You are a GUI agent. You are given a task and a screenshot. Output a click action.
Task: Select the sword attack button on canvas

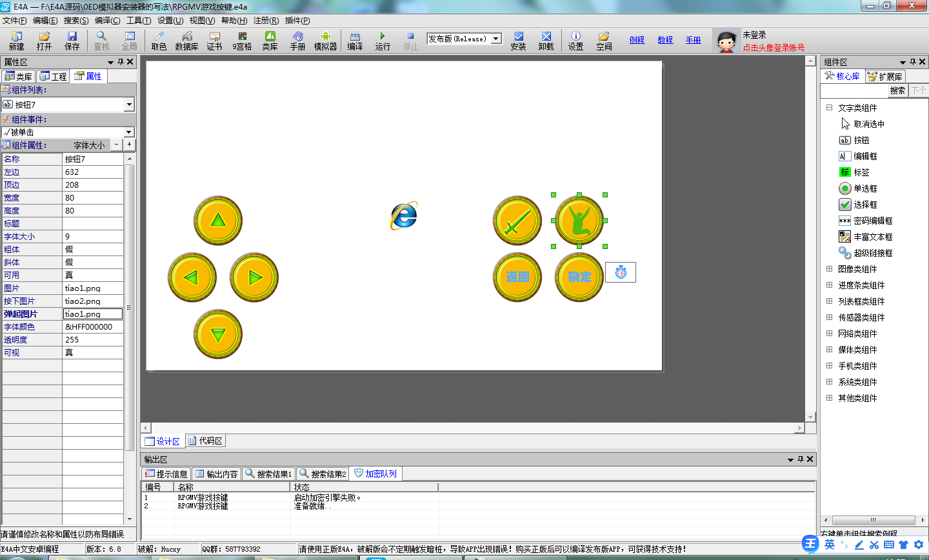[x=517, y=221]
